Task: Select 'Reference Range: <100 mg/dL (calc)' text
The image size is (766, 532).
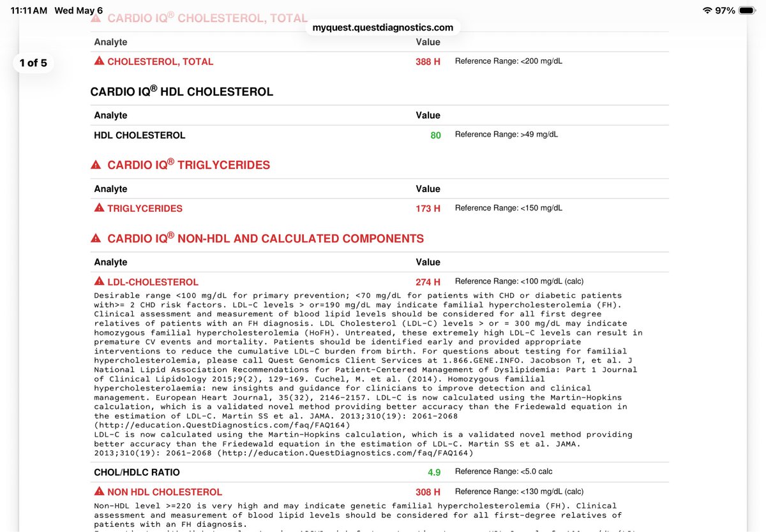Action: [519, 281]
